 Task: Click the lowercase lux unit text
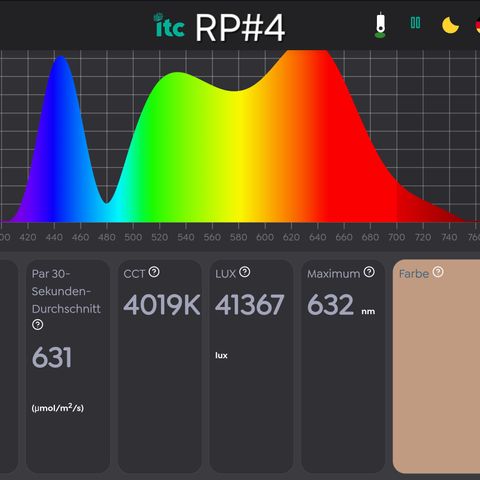(x=221, y=355)
